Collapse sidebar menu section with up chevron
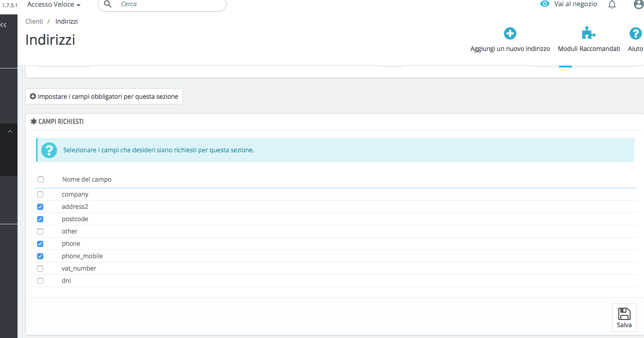Viewport: 644px width, 338px height. (10, 132)
